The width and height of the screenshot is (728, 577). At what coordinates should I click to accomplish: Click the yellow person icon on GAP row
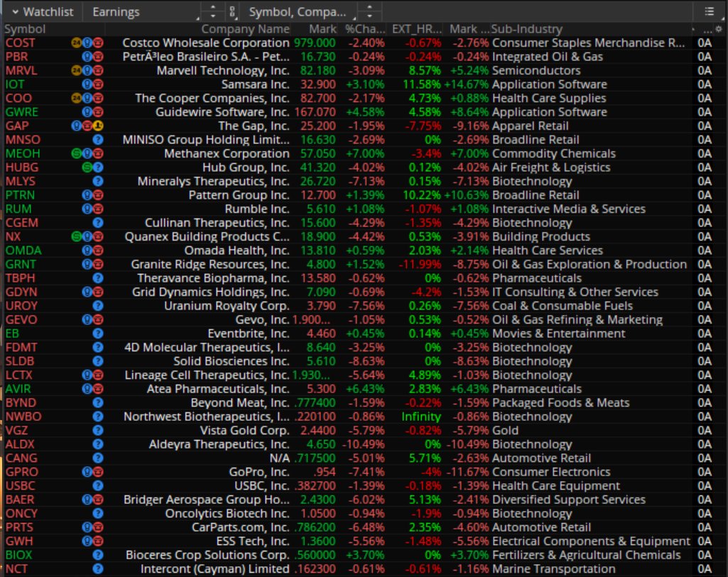tap(98, 126)
